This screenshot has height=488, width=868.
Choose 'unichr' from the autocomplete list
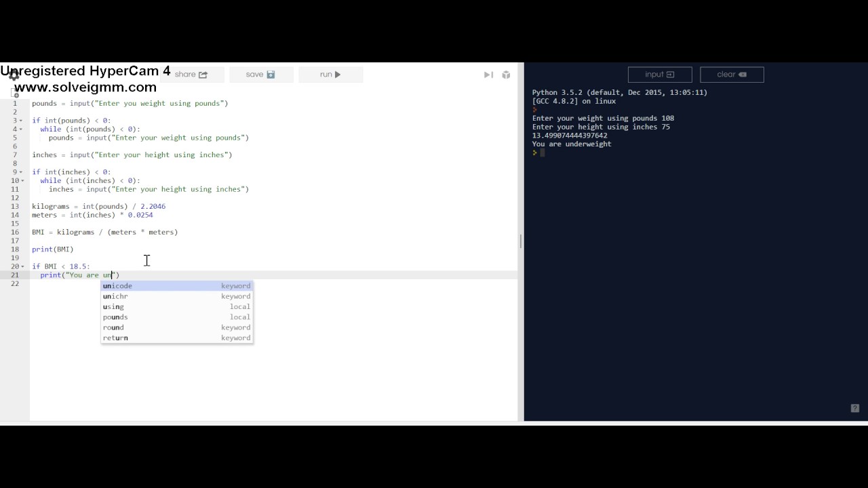[x=177, y=296]
